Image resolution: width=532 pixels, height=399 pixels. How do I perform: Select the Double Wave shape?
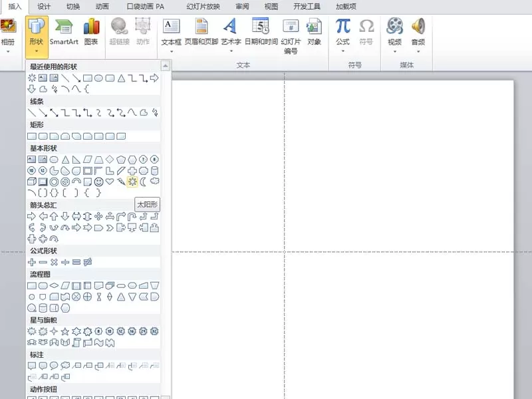coord(110,342)
